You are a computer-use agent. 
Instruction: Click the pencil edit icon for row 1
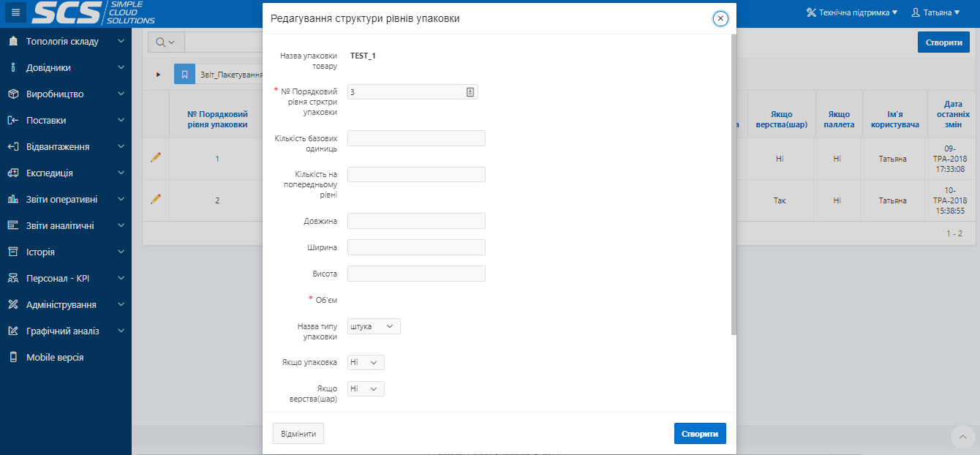(155, 157)
